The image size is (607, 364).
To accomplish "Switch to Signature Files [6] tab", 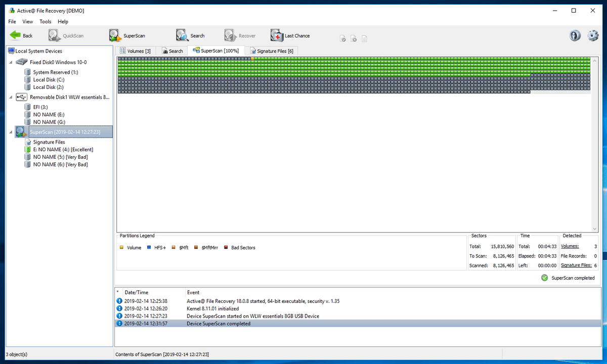I will click(271, 51).
